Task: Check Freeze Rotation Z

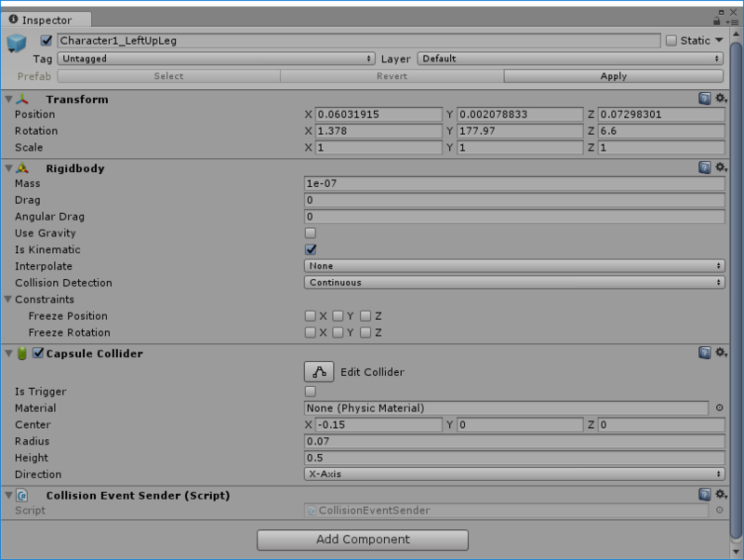Action: (365, 333)
